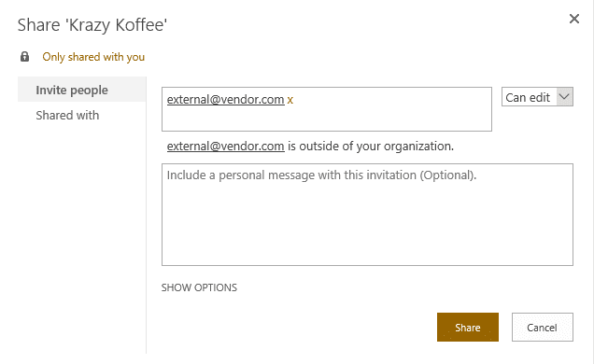
Task: Focus the personal message text area
Action: pos(367,215)
